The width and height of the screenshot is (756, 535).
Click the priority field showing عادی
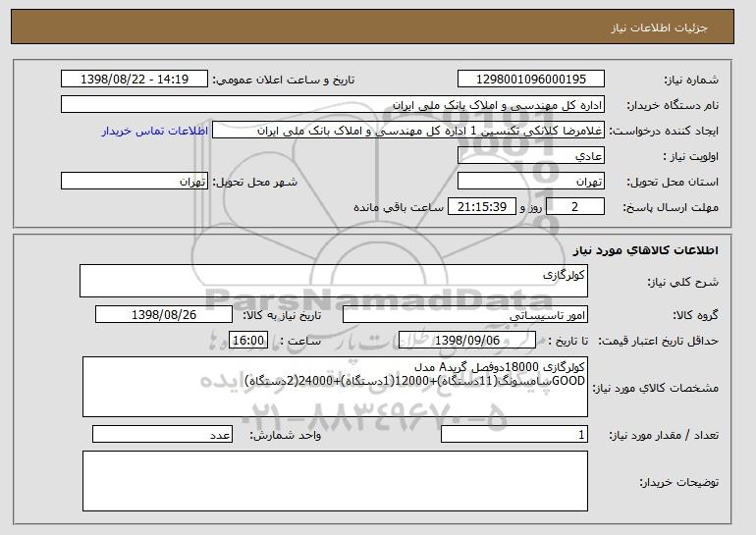pyautogui.click(x=531, y=156)
